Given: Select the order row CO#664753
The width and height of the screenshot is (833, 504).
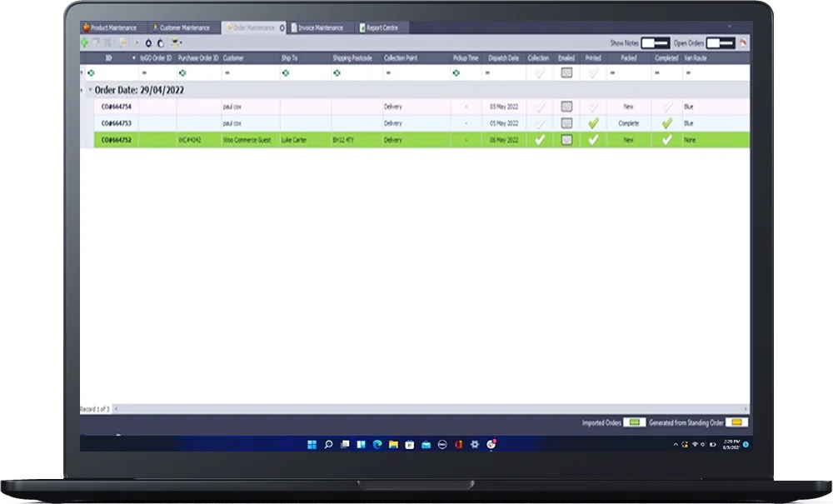Looking at the screenshot, I should (415, 123).
